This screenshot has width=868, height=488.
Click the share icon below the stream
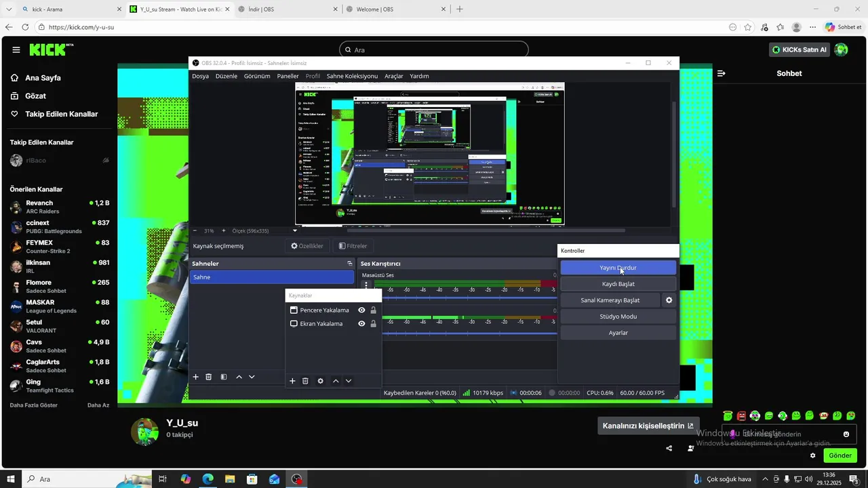[x=669, y=448]
